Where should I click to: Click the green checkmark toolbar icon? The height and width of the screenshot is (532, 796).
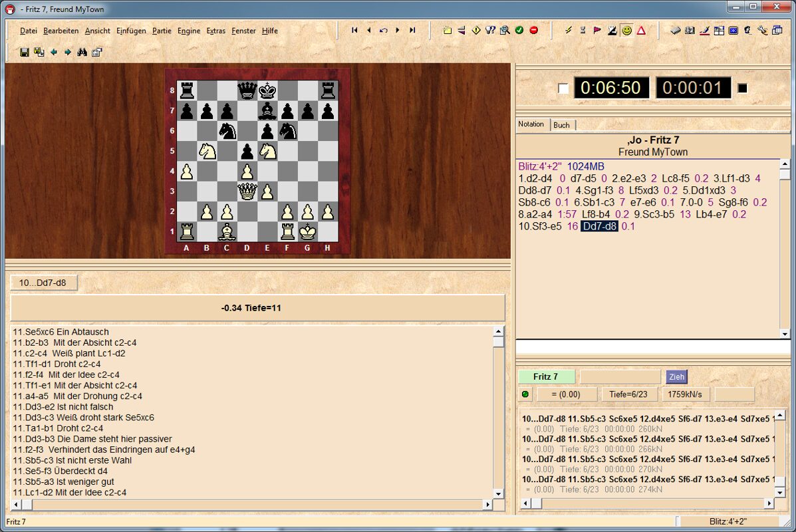(x=519, y=30)
